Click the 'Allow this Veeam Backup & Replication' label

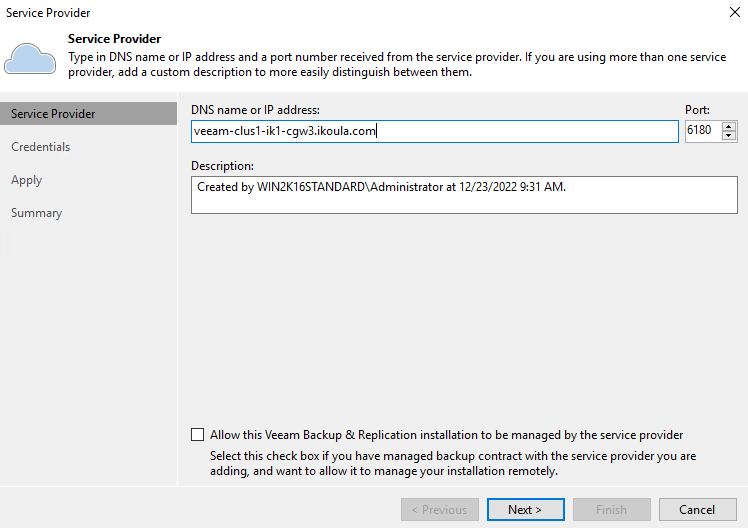[447, 435]
